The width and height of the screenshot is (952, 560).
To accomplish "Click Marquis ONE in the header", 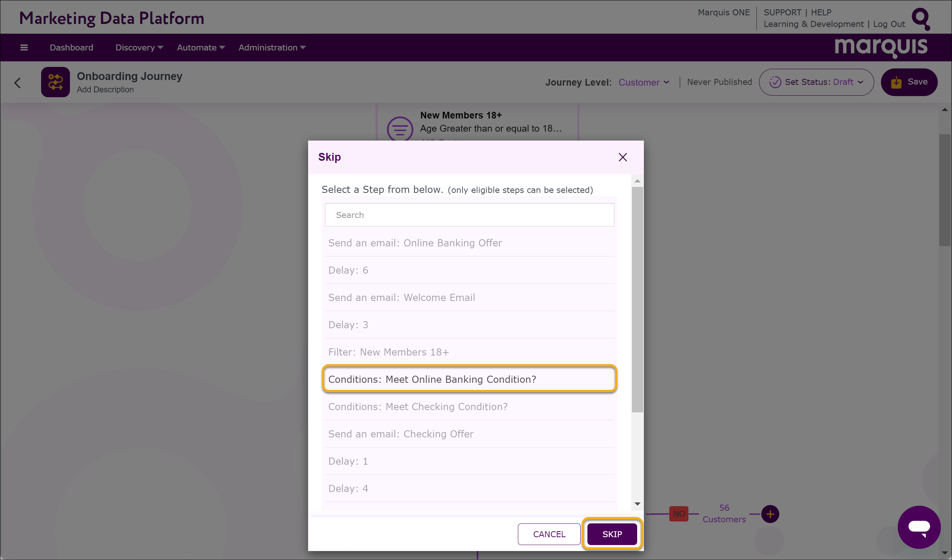I will tap(724, 12).
